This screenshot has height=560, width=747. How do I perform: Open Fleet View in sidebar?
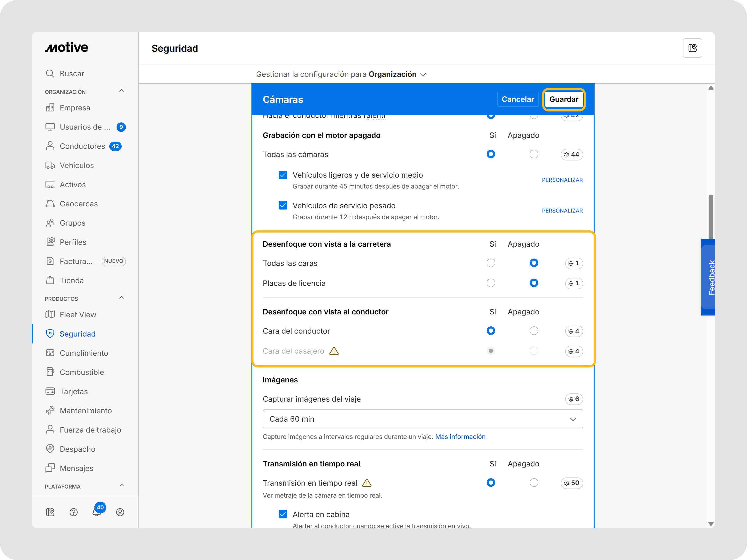(78, 315)
